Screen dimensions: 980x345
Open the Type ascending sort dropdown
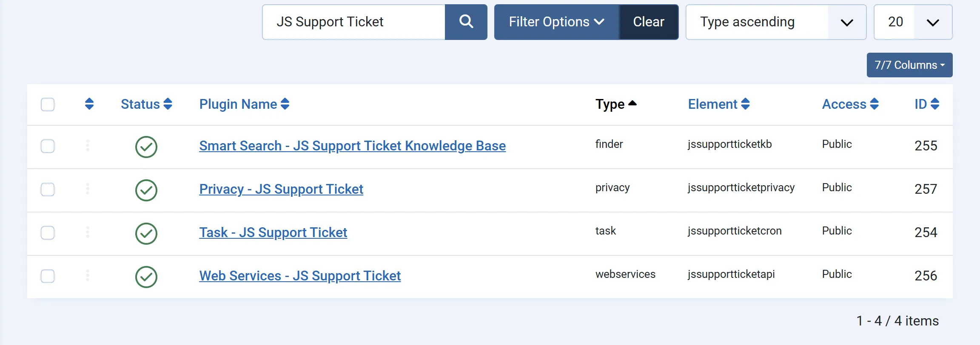click(776, 22)
